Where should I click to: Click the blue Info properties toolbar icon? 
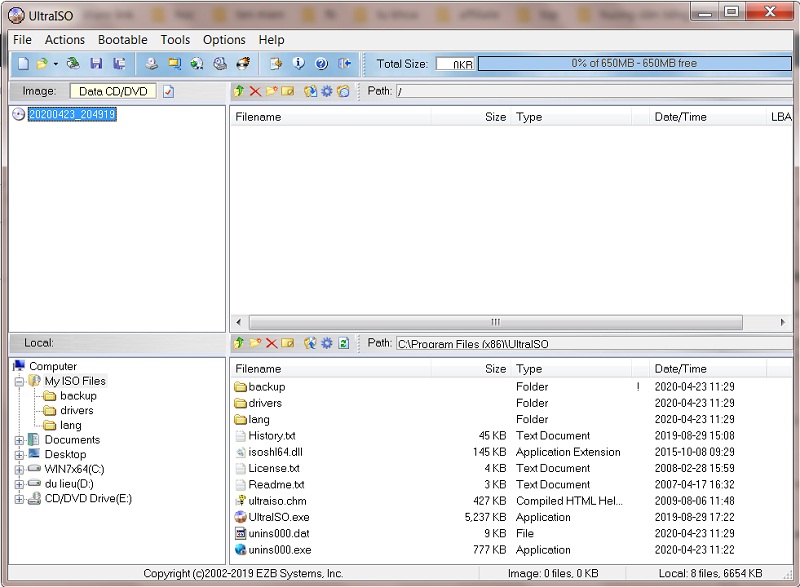pos(298,63)
